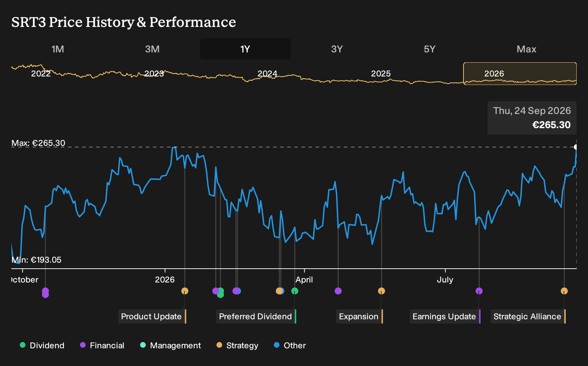
Task: Toggle the Other legend filter
Action: coord(290,345)
